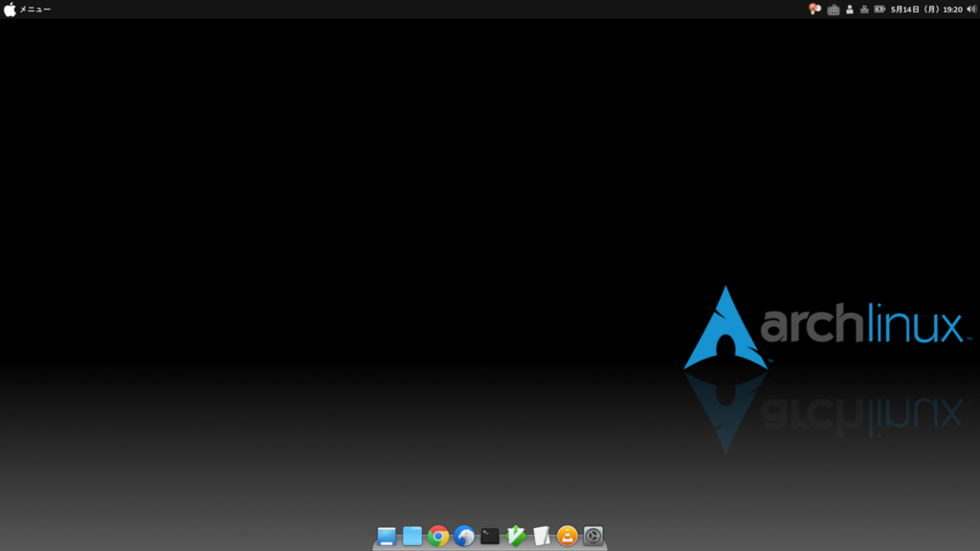Launch the Eagle web browser icon
The height and width of the screenshot is (551, 980).
[x=465, y=537]
